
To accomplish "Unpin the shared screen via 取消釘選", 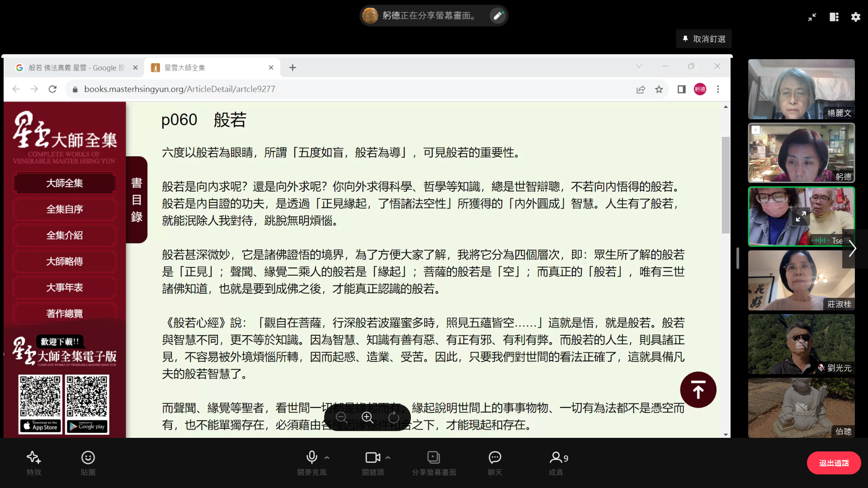I will 704,39.
